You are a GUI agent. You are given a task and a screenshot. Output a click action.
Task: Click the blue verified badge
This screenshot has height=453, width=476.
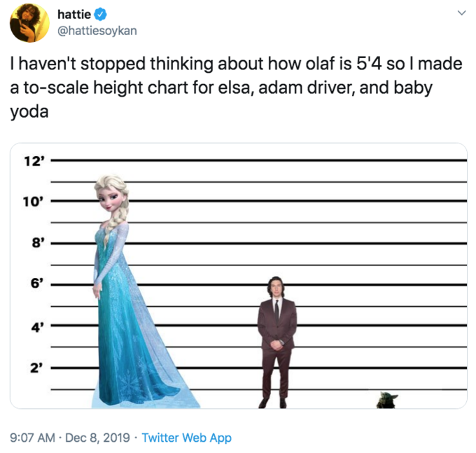(100, 13)
